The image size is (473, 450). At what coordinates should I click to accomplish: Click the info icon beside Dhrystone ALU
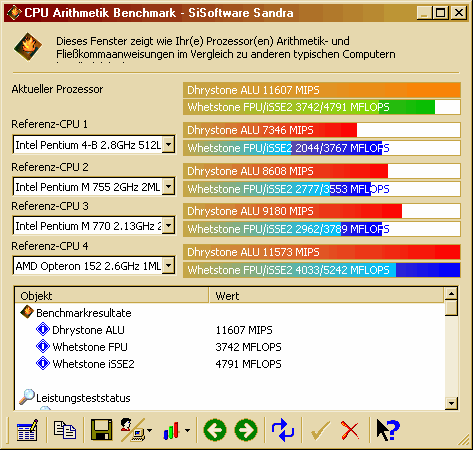(x=43, y=329)
